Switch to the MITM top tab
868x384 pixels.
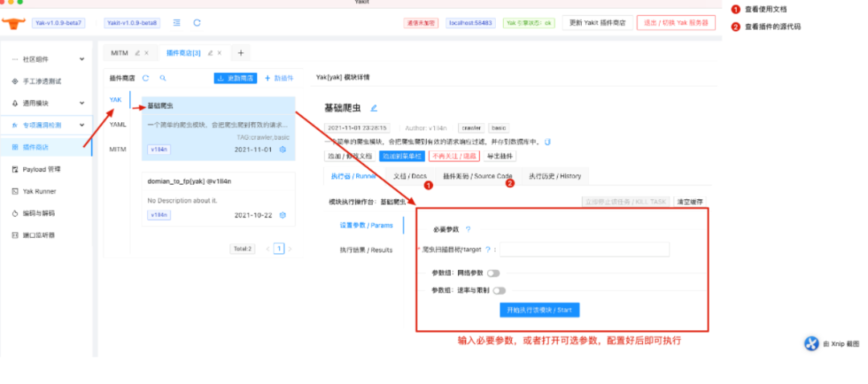(119, 53)
